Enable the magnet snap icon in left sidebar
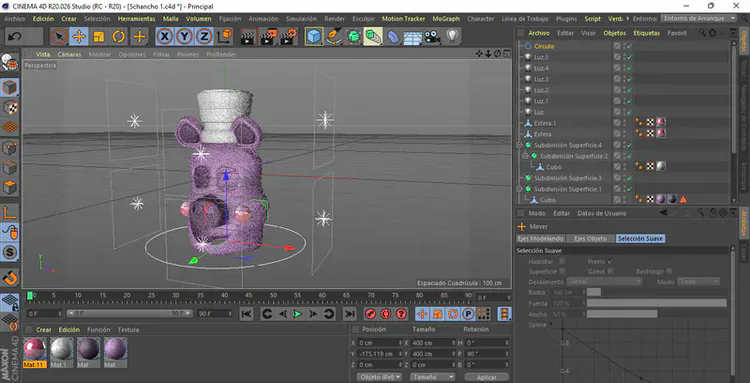This screenshot has width=750, height=383. click(x=10, y=277)
